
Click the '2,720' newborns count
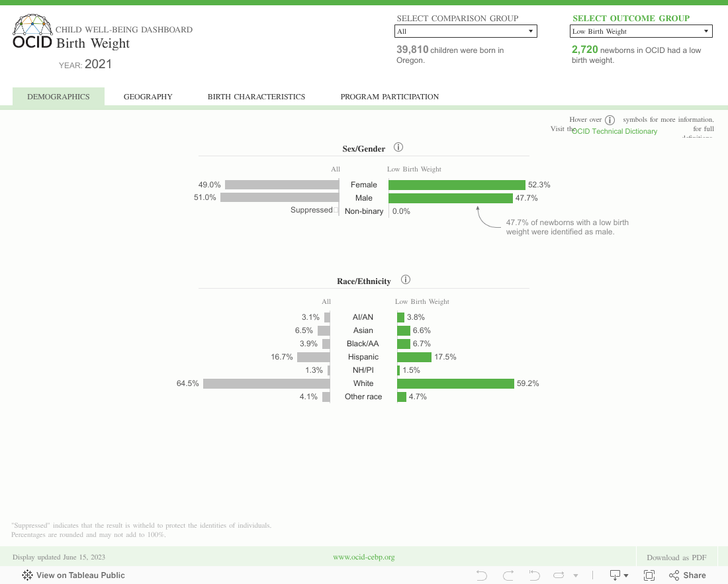click(x=584, y=50)
